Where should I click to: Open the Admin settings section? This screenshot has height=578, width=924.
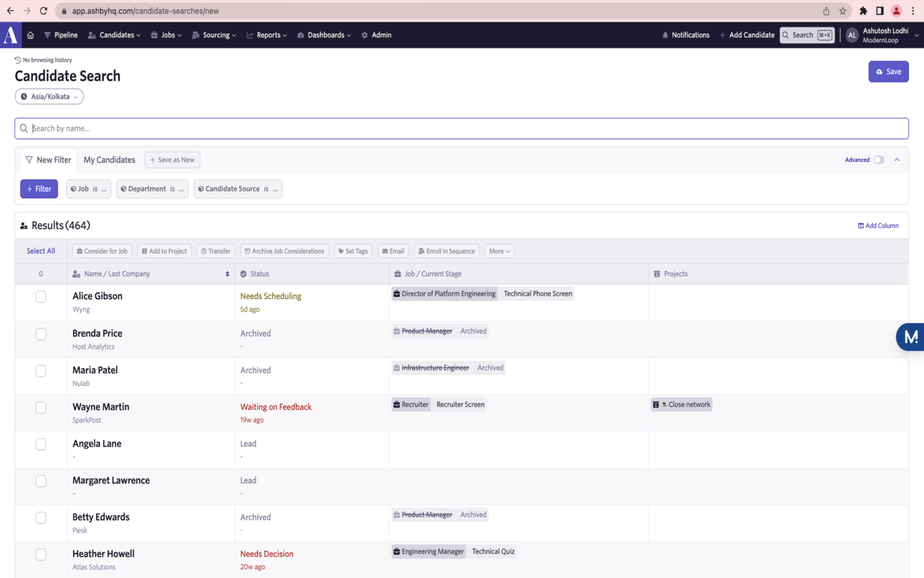tap(376, 34)
